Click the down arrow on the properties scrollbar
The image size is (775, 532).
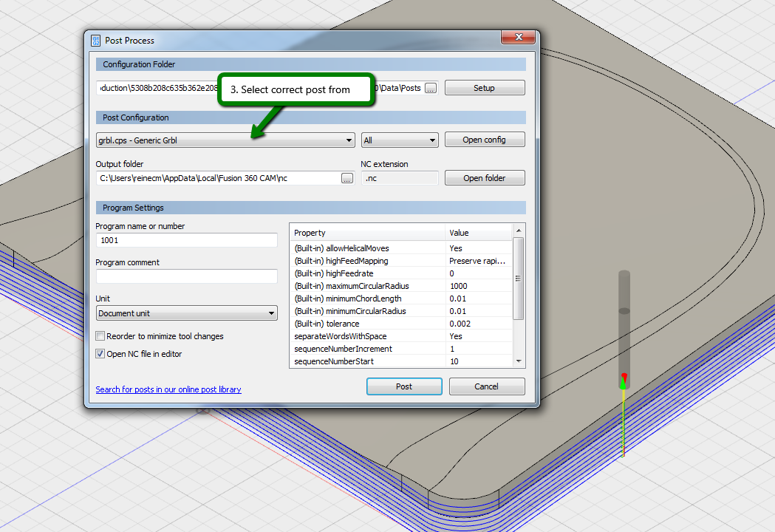click(x=518, y=361)
